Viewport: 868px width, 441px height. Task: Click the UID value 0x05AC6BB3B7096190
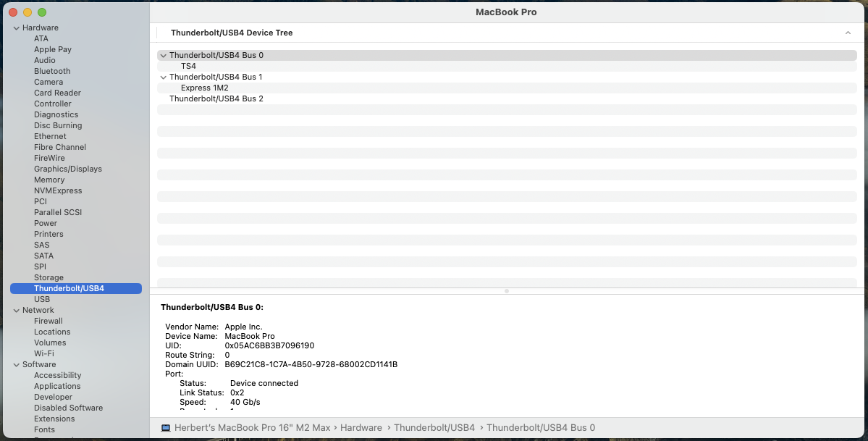click(x=269, y=345)
